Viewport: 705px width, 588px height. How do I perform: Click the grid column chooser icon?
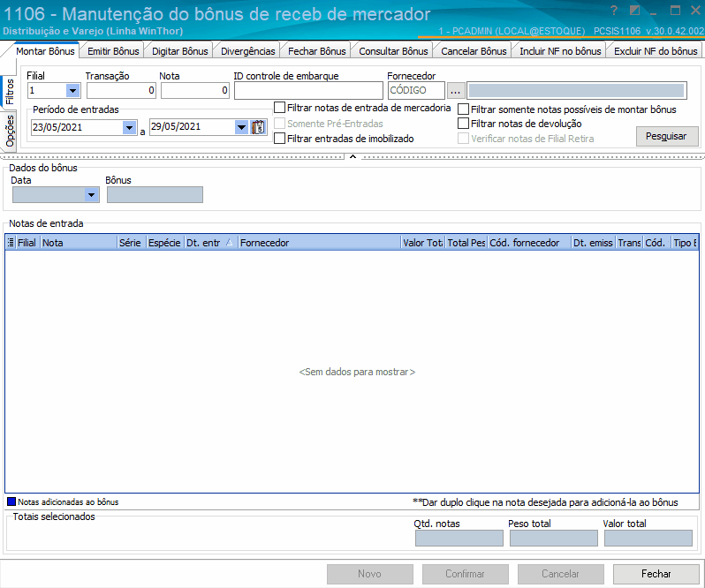11,243
